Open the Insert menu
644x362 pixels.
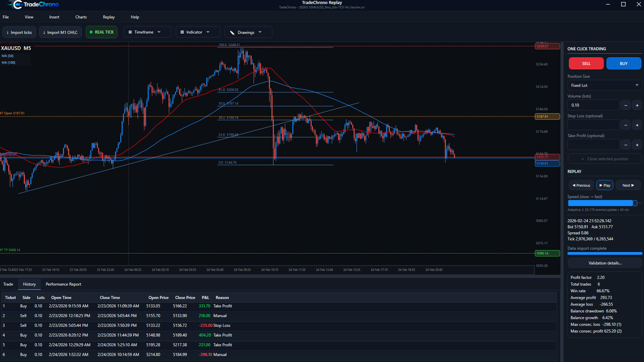pos(54,17)
